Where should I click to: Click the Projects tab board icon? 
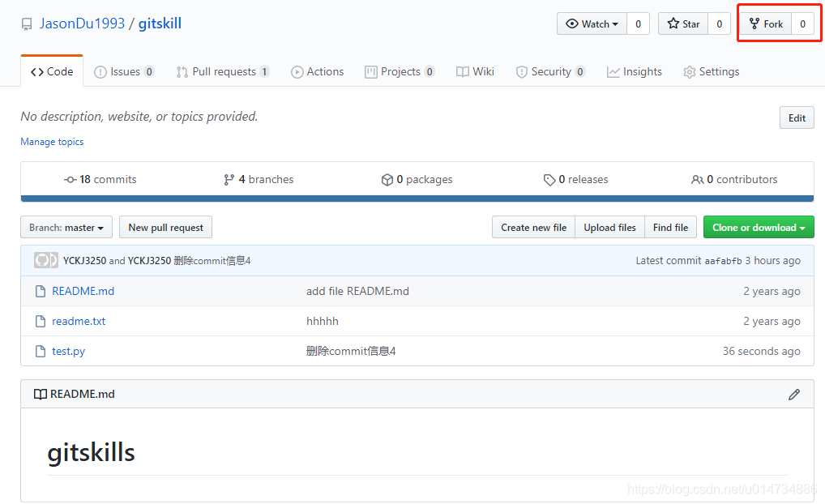[371, 72]
